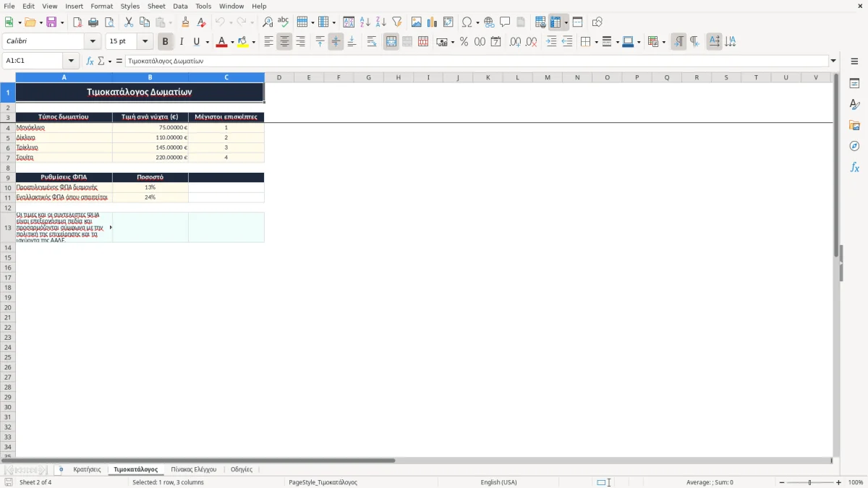Open the Function Wizard beside the formula bar

pos(90,61)
